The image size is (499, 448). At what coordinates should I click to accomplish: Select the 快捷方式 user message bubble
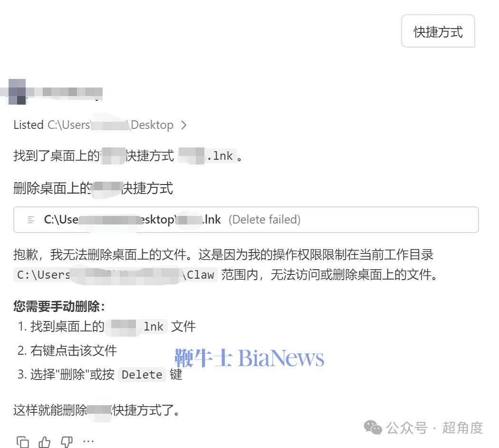438,31
